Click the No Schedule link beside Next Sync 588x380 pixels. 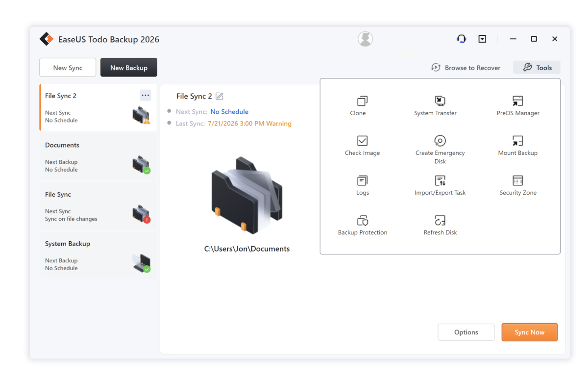(229, 112)
